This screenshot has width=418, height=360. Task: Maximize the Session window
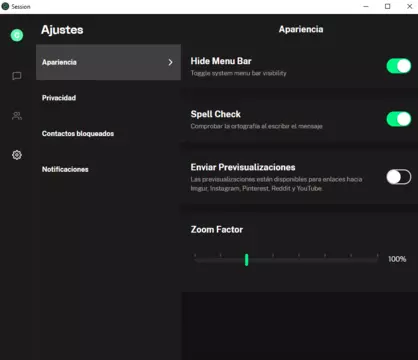(388, 6)
